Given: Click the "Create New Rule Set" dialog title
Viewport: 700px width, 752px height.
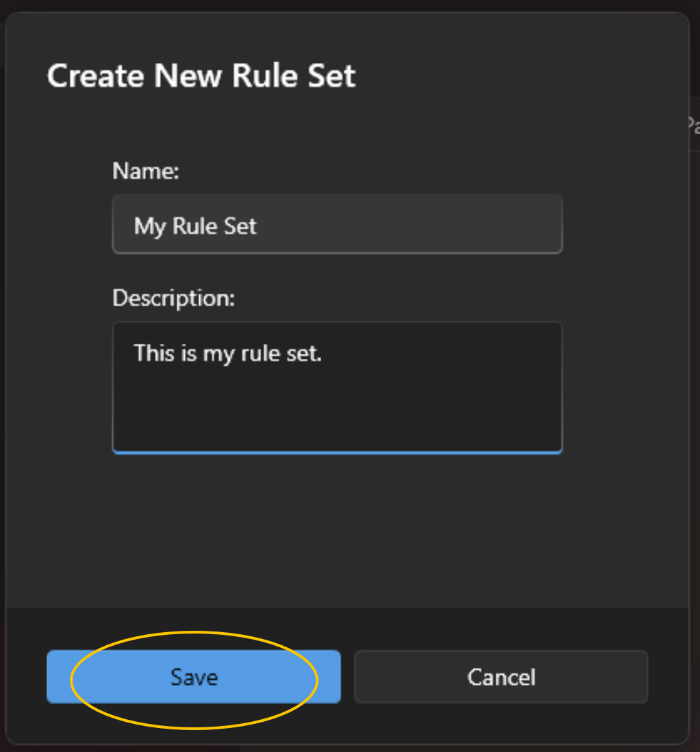Looking at the screenshot, I should click(201, 75).
